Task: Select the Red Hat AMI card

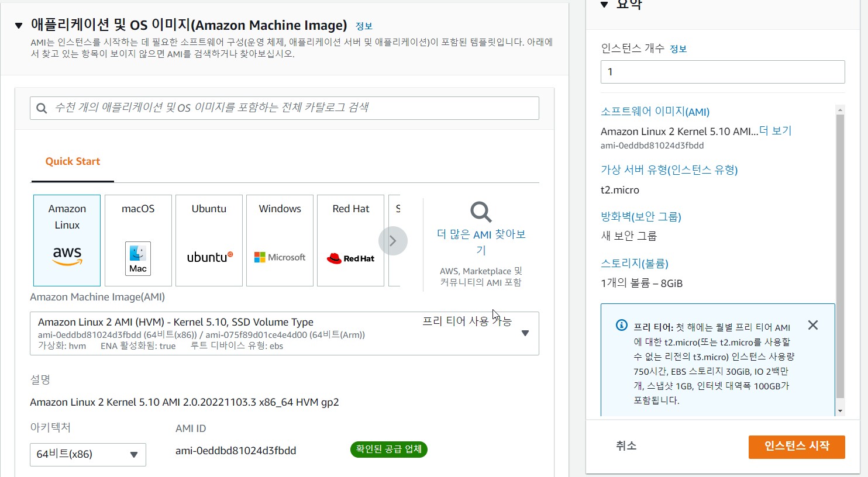Action: [350, 240]
